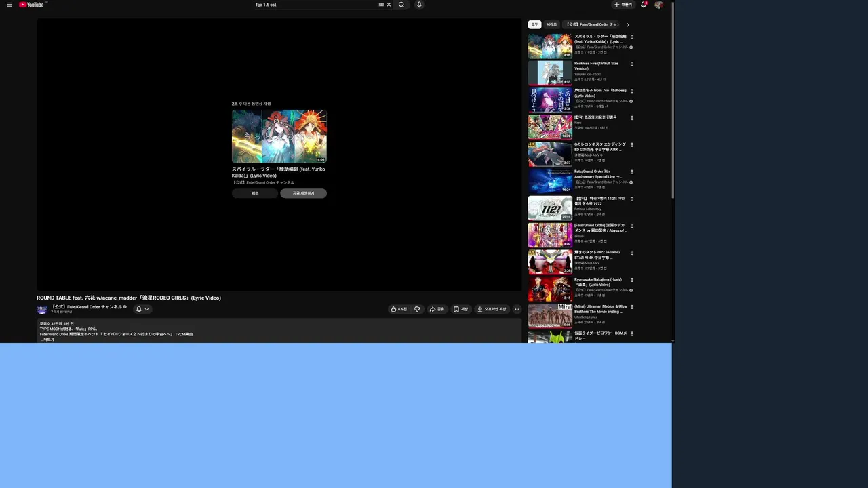The image size is (868, 488).
Task: Show more filter chips with right arrow
Action: coord(628,25)
